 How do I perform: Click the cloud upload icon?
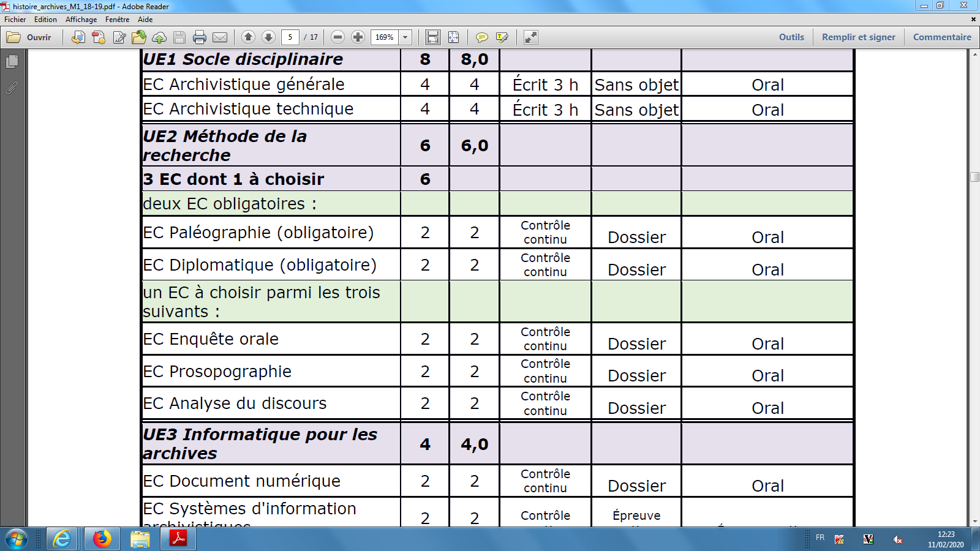point(159,37)
